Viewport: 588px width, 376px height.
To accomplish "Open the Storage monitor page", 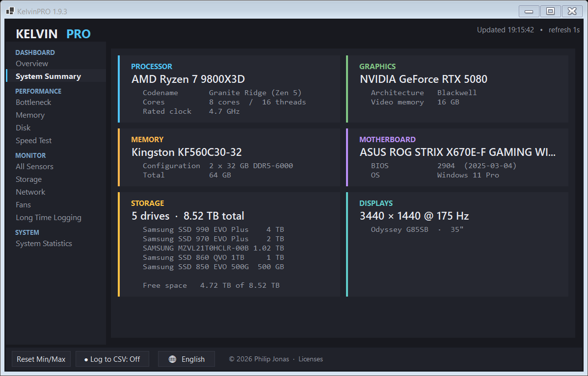I will 28,179.
